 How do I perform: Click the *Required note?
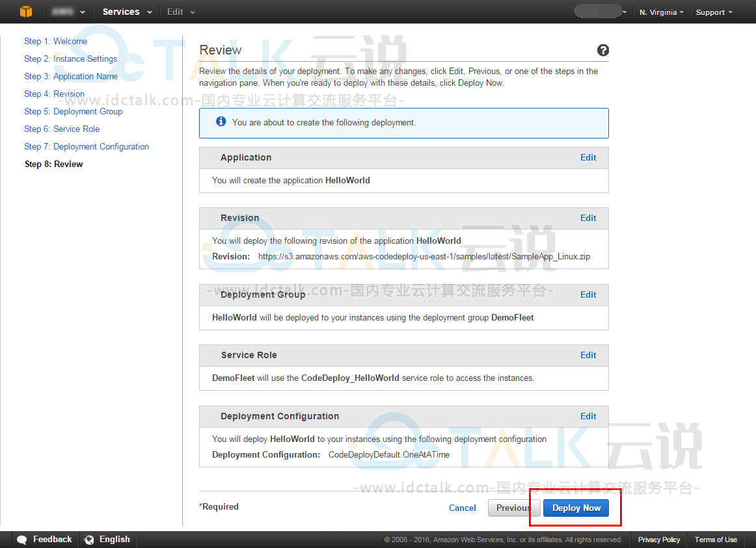(x=219, y=506)
